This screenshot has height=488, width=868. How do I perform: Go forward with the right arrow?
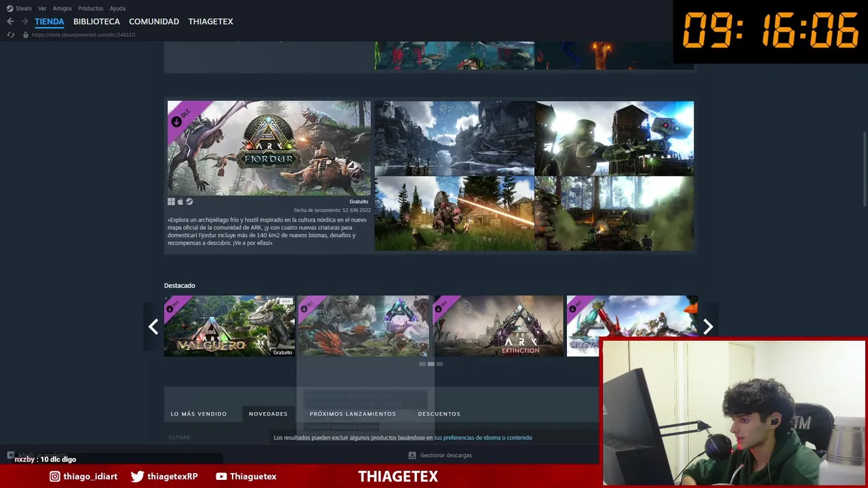pyautogui.click(x=24, y=22)
